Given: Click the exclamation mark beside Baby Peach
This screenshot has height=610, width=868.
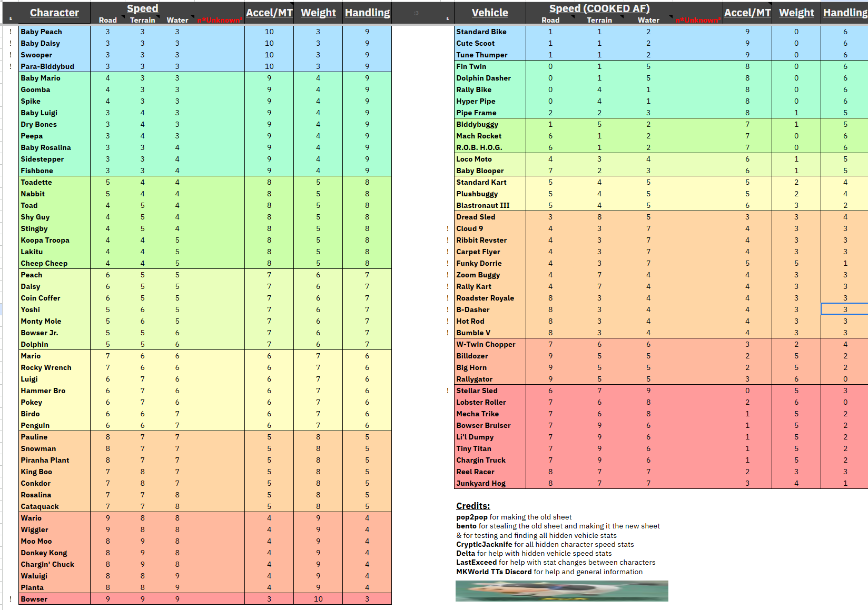Looking at the screenshot, I should (x=11, y=32).
